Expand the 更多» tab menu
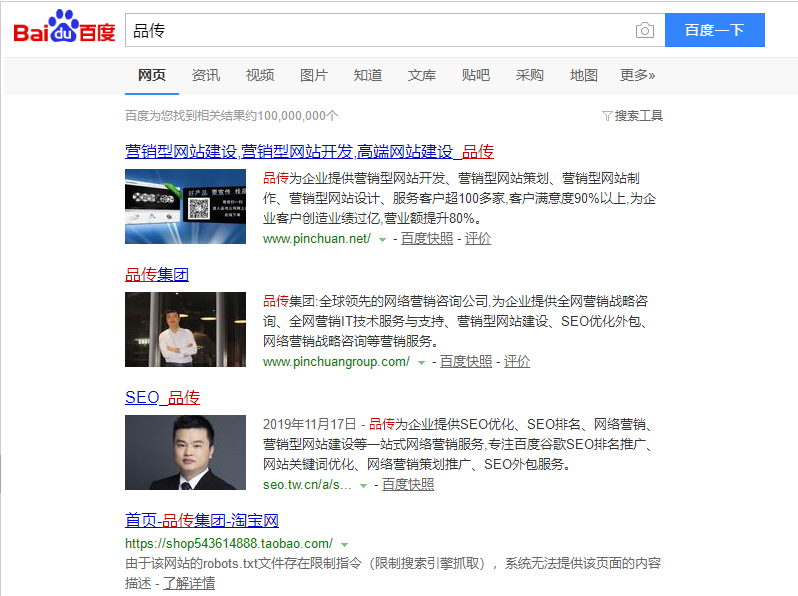The height and width of the screenshot is (596, 798). coord(637,75)
